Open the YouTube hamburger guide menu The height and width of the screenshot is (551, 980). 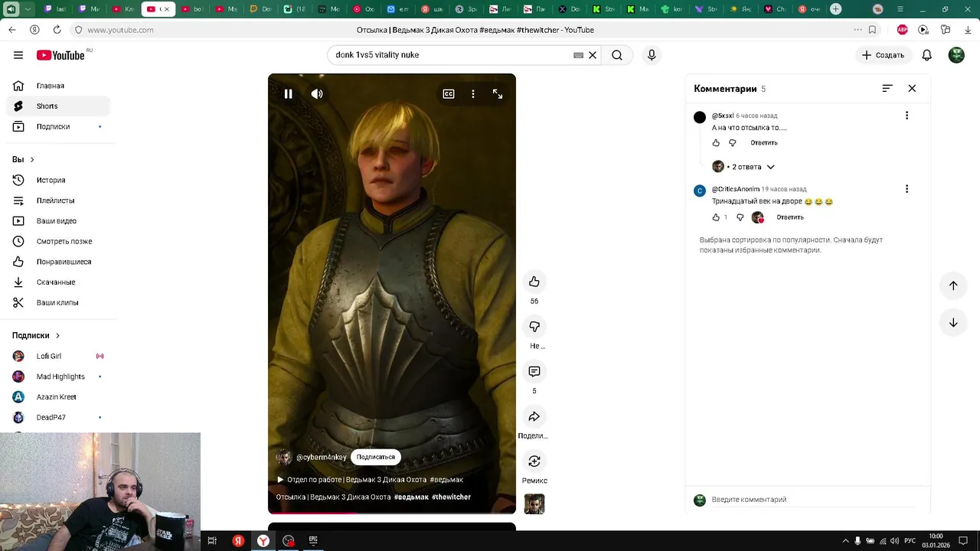[18, 55]
